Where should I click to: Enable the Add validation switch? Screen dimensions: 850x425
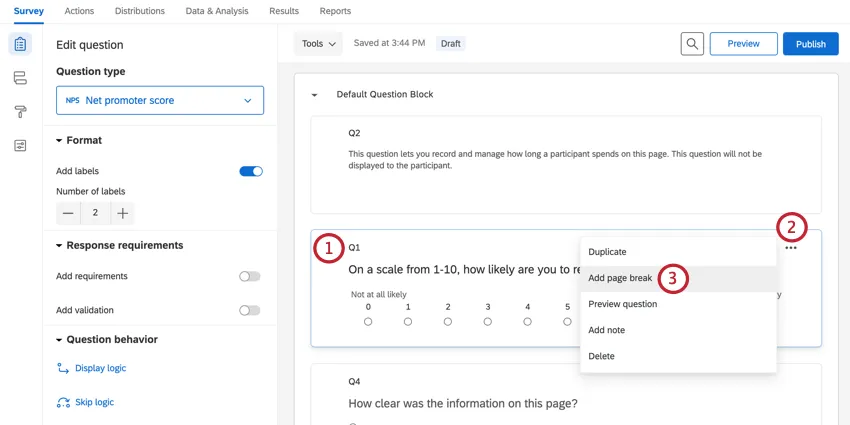coord(250,310)
